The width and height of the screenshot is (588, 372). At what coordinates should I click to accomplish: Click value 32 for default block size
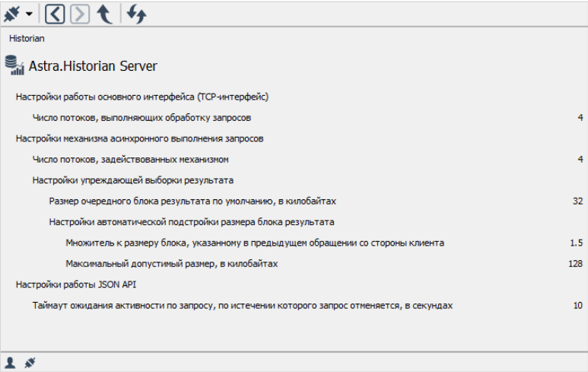(577, 201)
